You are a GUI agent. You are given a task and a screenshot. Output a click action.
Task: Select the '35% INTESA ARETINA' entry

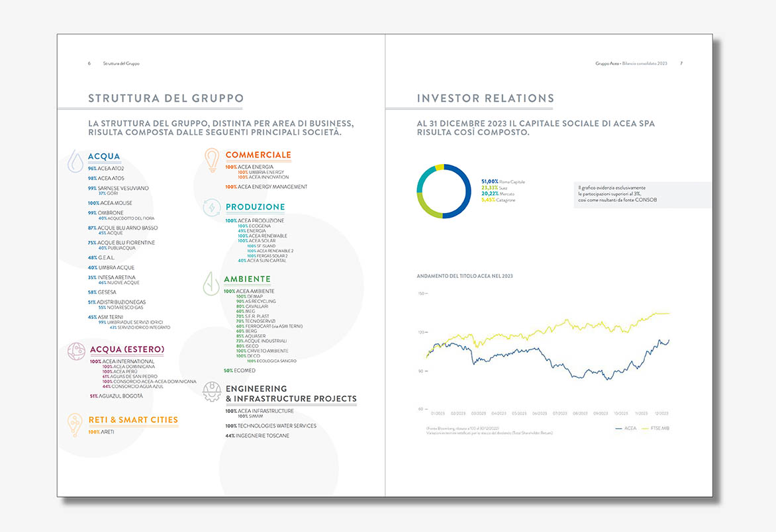(x=112, y=277)
